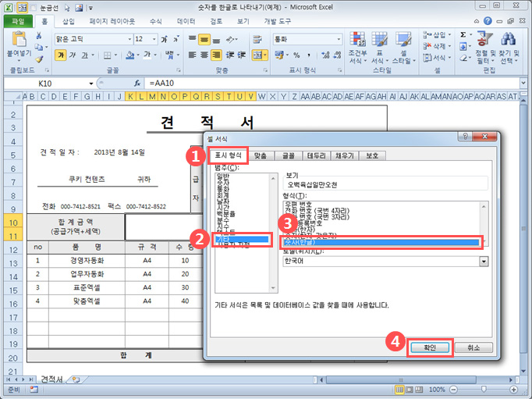Viewport: 532px width, 399px height.
Task: Click the wrap text icon
Action: pos(257,39)
